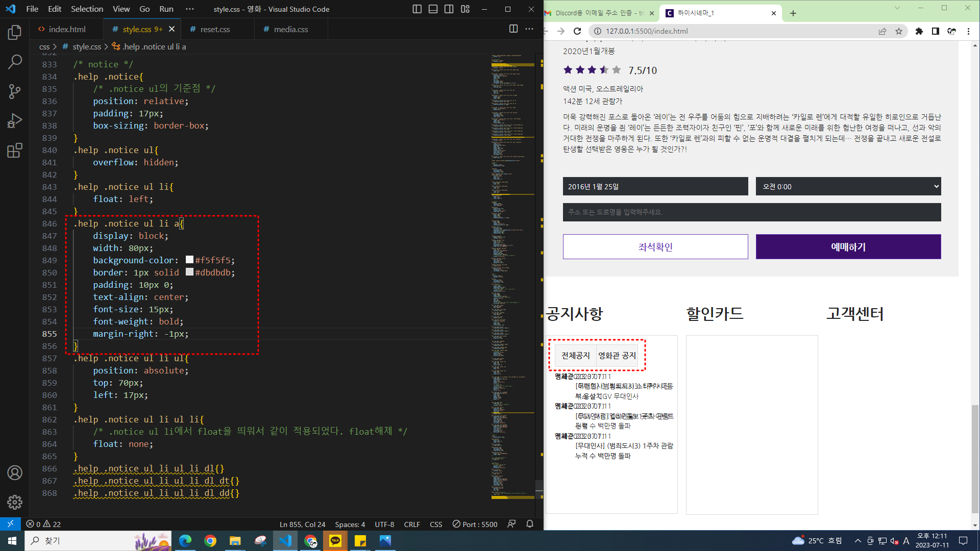Toggle the primary side bar layout icon
980x551 pixels.
[x=417, y=9]
